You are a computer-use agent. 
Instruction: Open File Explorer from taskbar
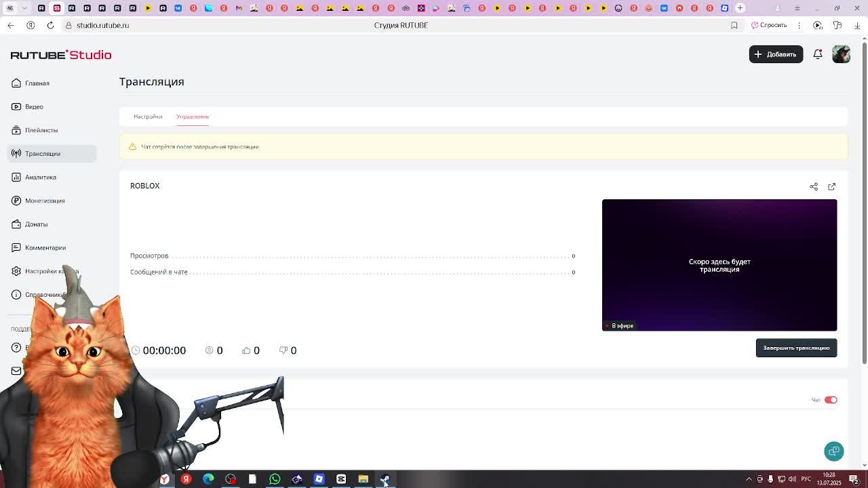coord(363,479)
